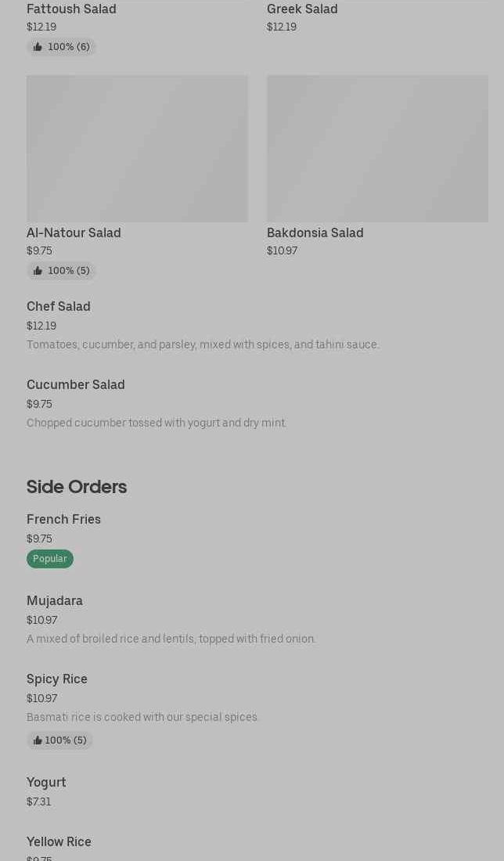
Task: Click the Popular badge on French Fries
Action: pos(50,559)
